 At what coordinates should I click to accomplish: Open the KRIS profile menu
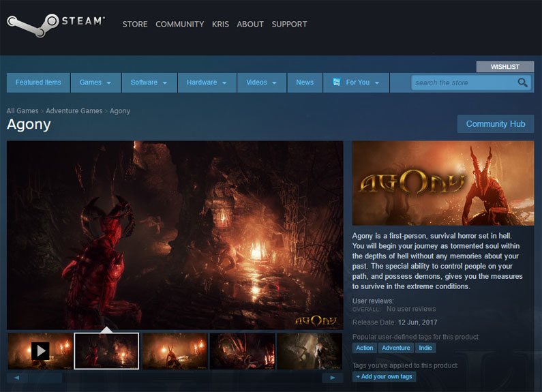(x=220, y=24)
